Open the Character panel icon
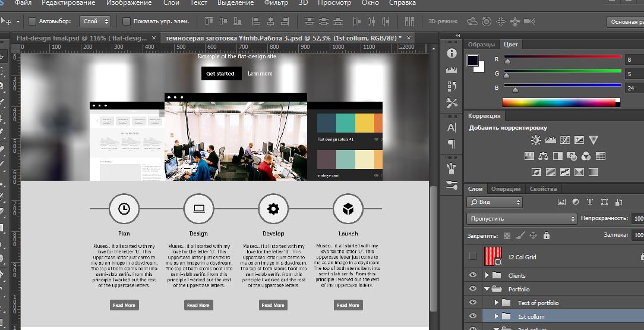The image size is (644, 330). (x=452, y=127)
